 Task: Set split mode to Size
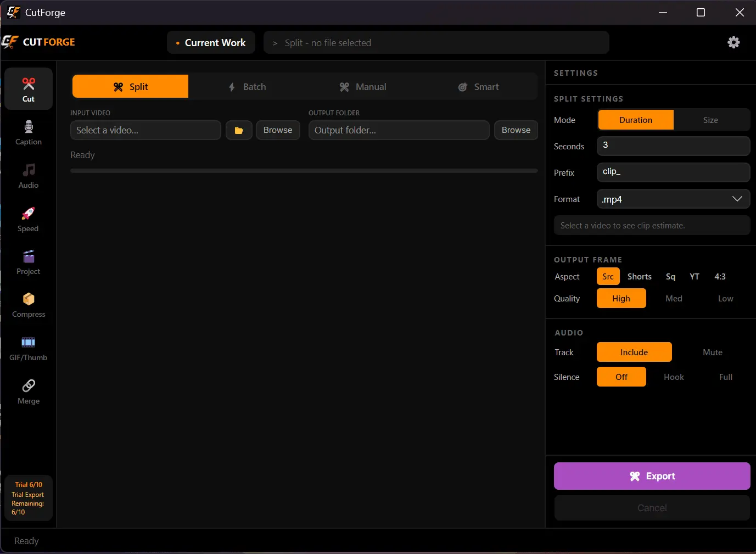[x=710, y=120]
